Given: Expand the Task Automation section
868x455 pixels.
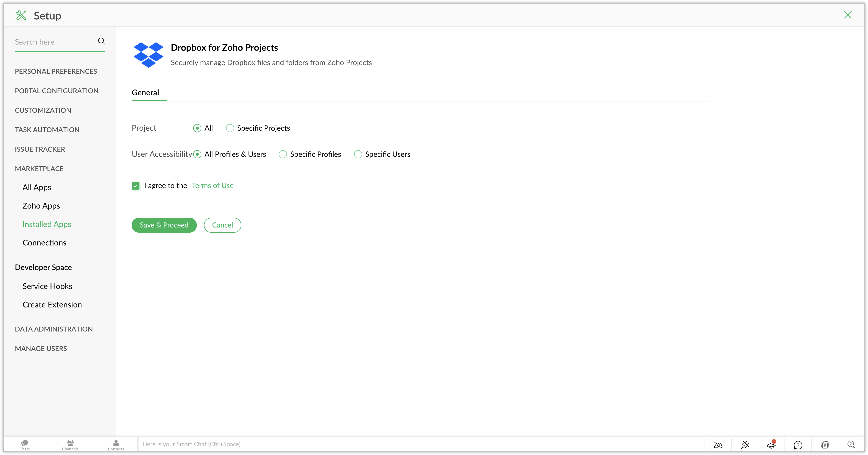Looking at the screenshot, I should (47, 130).
